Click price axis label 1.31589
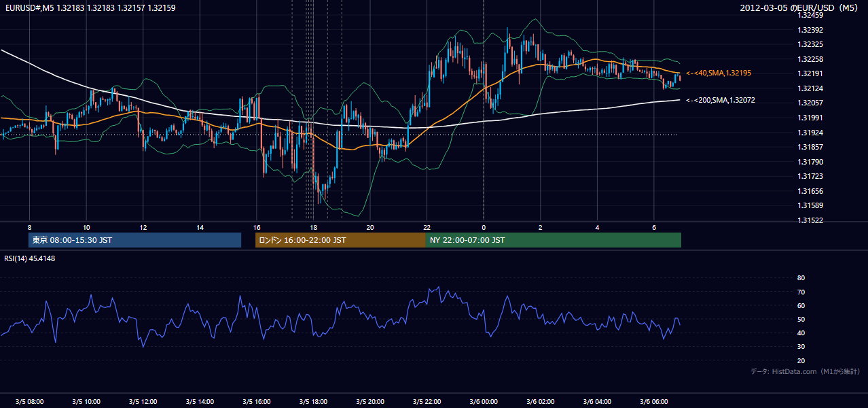The width and height of the screenshot is (868, 408). [810, 205]
